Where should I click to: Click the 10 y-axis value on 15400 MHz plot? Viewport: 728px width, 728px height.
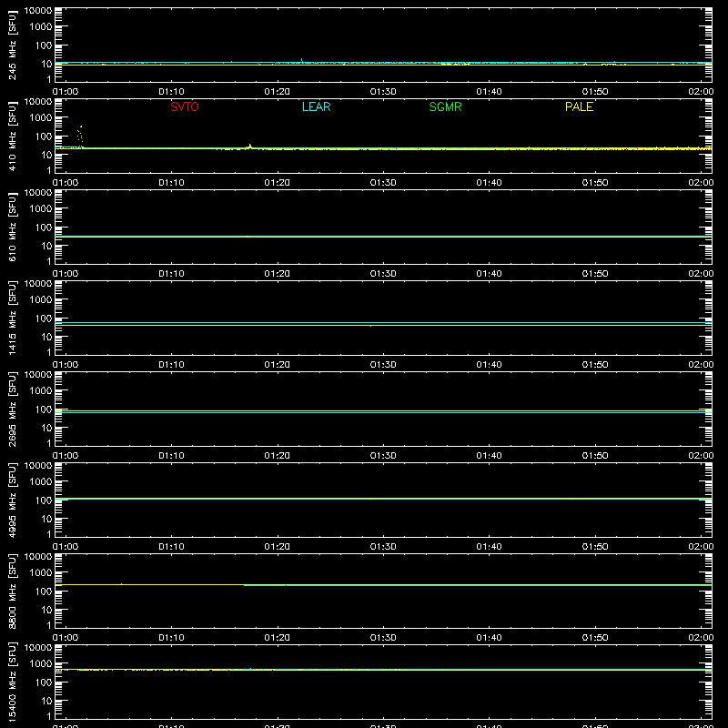(x=46, y=701)
